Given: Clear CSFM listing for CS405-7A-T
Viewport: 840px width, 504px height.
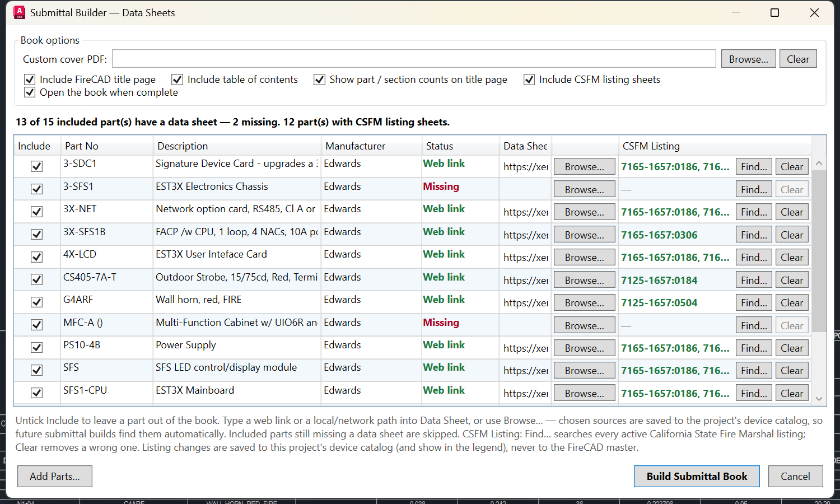Looking at the screenshot, I should 792,280.
